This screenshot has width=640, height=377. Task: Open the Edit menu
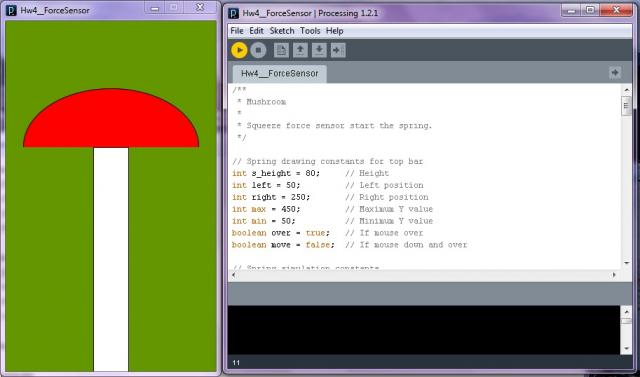(256, 31)
